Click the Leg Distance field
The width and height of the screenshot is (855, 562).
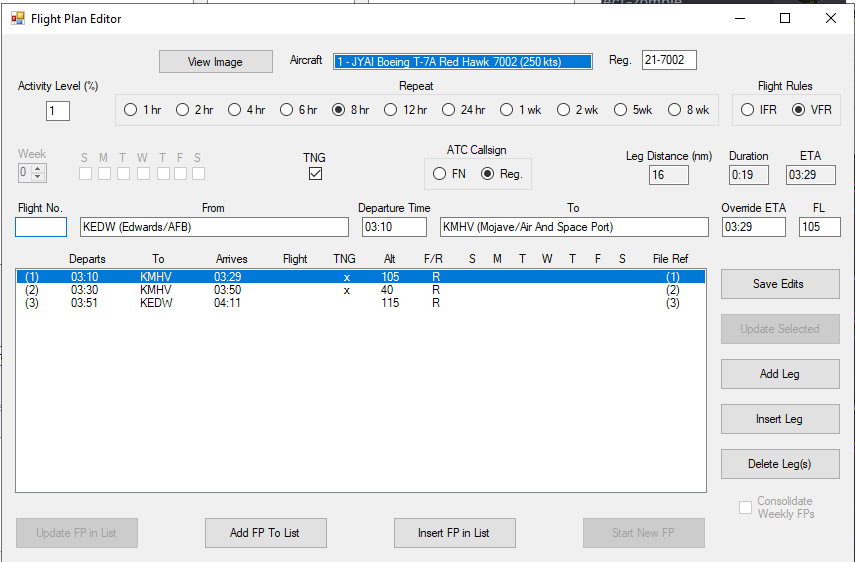tap(669, 175)
